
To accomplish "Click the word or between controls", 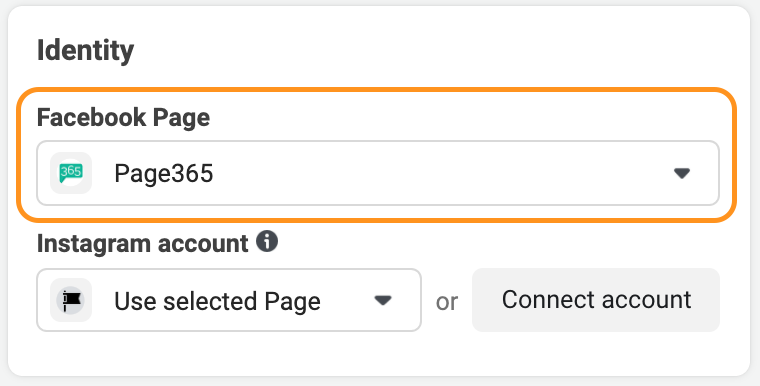I will 446,302.
